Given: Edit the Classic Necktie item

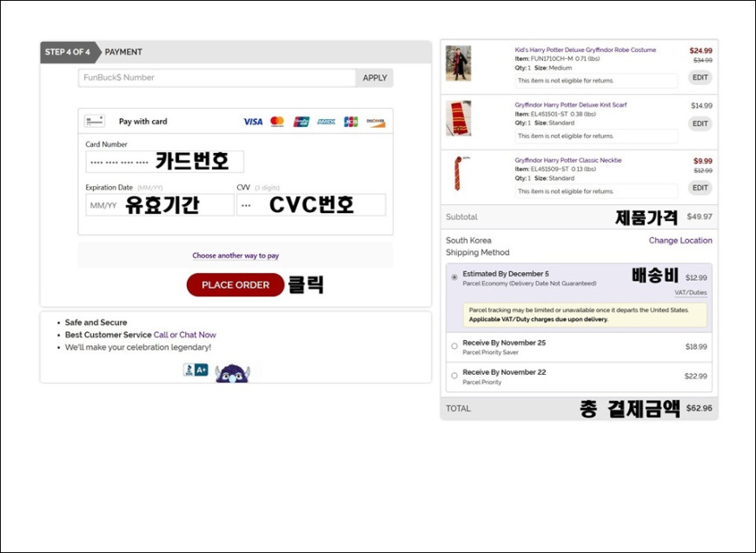Looking at the screenshot, I should [700, 188].
